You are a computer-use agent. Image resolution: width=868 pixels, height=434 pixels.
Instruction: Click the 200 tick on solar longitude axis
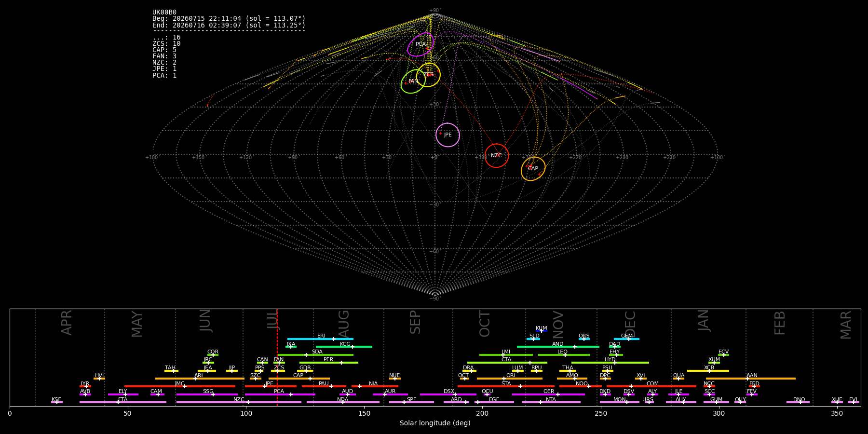point(482,414)
